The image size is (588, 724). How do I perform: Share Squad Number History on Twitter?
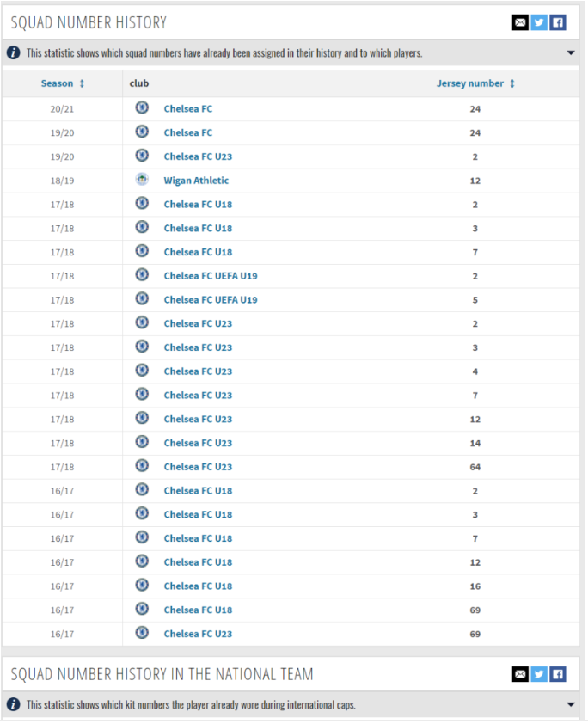point(539,22)
